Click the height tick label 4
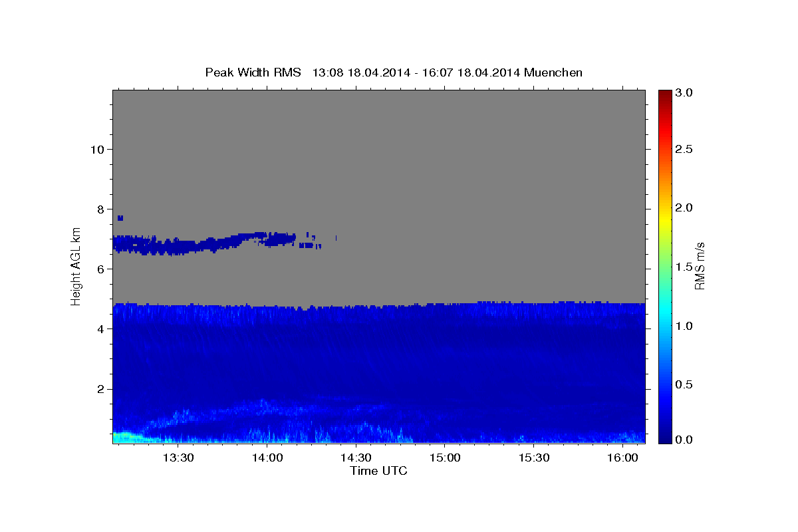The height and width of the screenshot is (532, 798). coord(100,329)
